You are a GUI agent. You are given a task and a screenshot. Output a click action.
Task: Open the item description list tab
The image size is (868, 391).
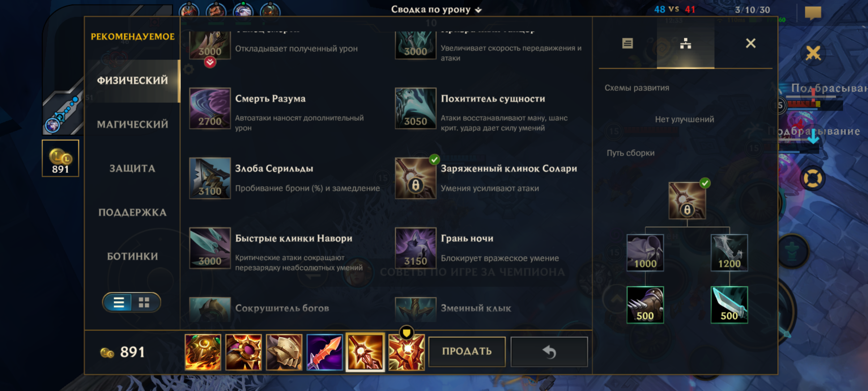(x=627, y=43)
